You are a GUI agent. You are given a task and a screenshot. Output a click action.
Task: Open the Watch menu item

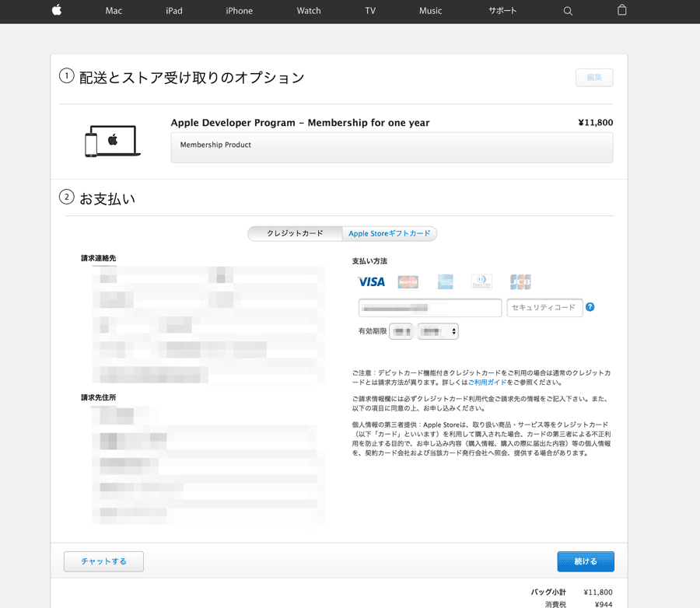tap(309, 11)
